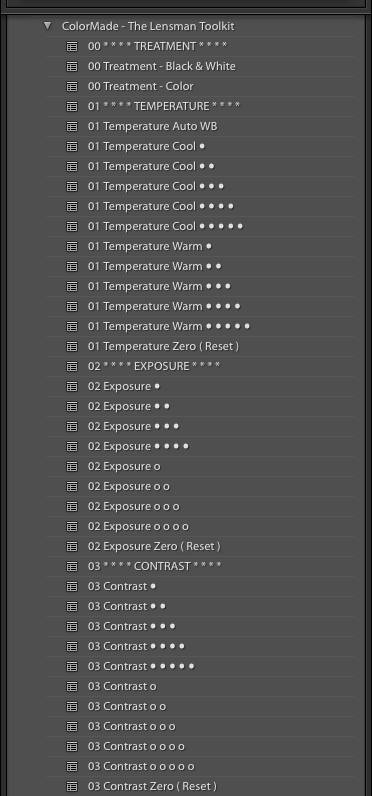Click preset icon beside CONTRAST header row
Viewport: 372px width, 796px height.
72,566
